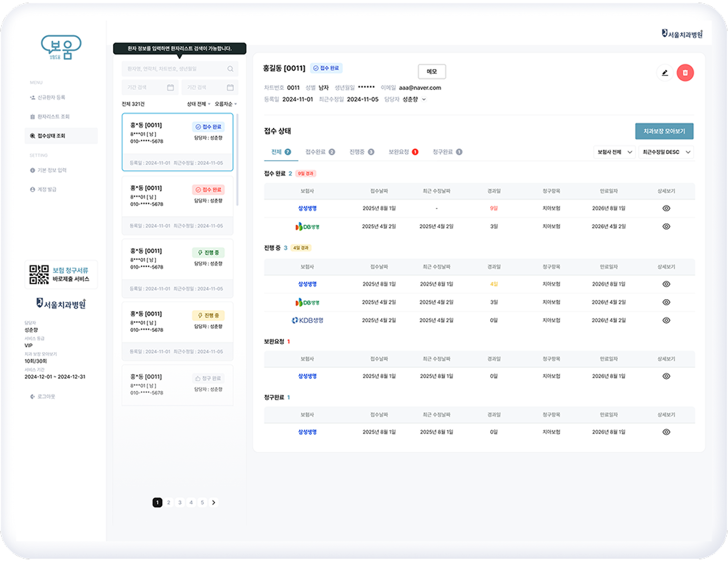The width and height of the screenshot is (728, 562).
Task: Switch to the 보완요청 tab
Action: tap(403, 152)
